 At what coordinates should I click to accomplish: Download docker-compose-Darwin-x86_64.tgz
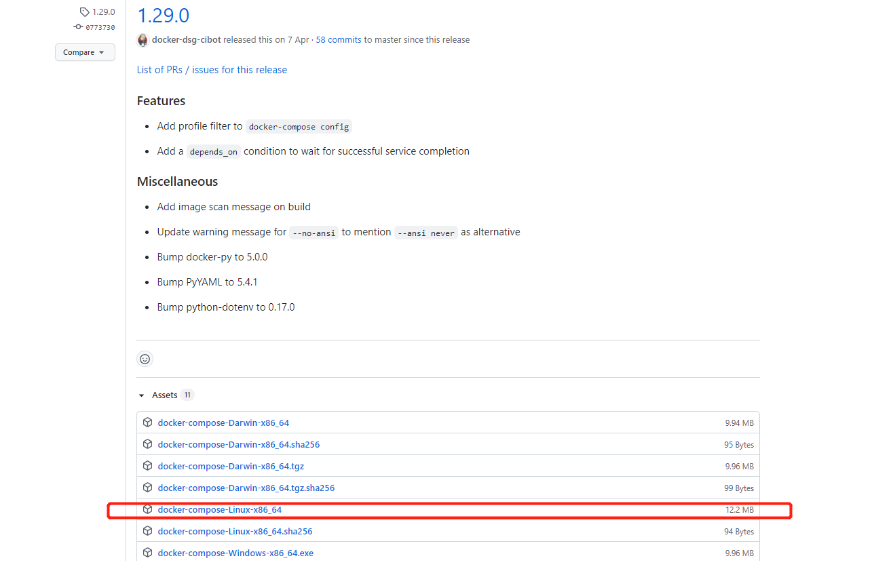(231, 466)
